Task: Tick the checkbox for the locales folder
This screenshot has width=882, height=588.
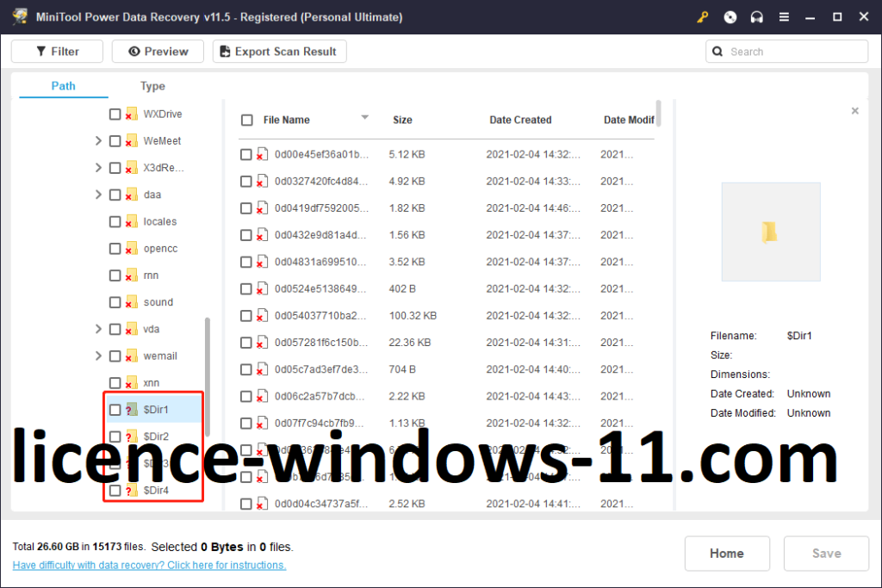Action: 115,222
